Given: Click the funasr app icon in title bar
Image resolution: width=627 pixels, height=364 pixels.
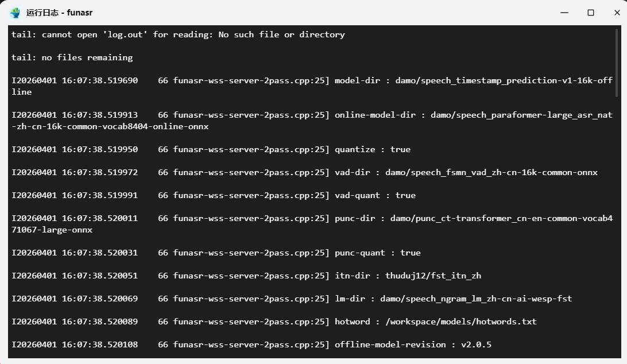Looking at the screenshot, I should [15, 13].
